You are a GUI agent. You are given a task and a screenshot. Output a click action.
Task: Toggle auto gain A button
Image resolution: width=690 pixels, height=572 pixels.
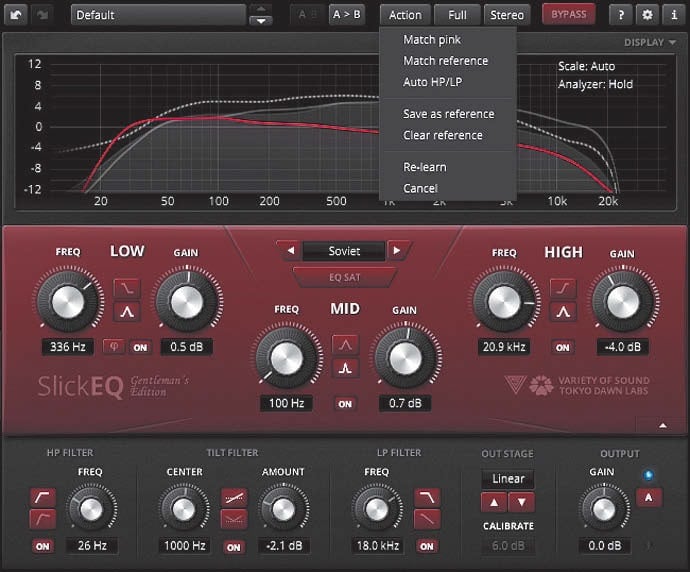pos(649,498)
